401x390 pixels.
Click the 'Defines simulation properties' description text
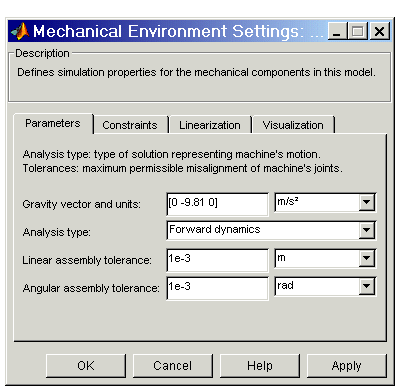tap(196, 72)
